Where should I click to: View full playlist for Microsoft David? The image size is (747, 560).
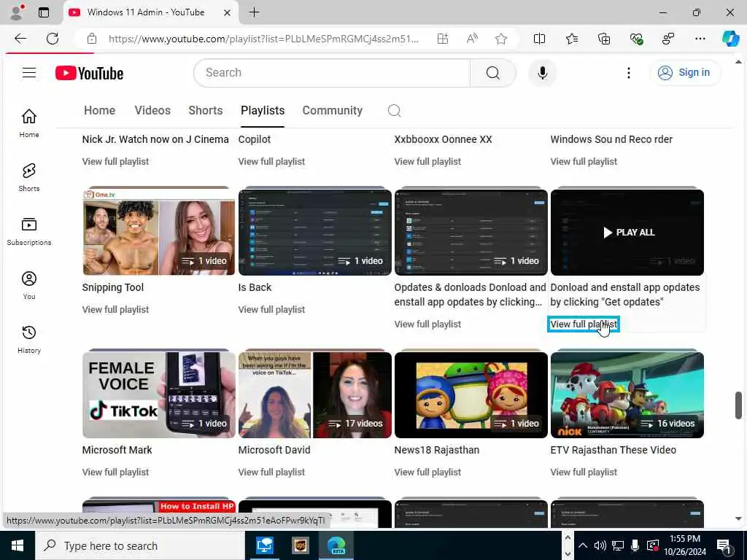coord(271,472)
